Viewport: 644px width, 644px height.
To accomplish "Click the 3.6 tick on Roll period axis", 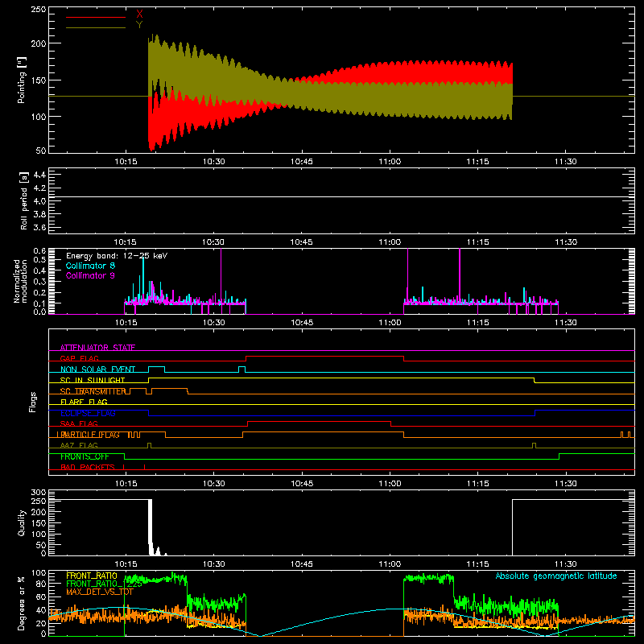I will pyautogui.click(x=39, y=227).
